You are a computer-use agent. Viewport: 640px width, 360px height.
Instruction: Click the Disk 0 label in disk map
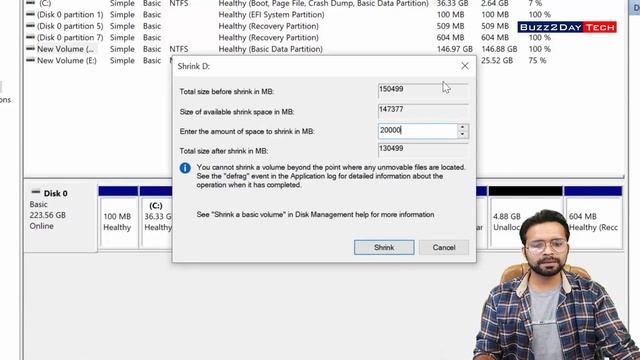[56, 193]
